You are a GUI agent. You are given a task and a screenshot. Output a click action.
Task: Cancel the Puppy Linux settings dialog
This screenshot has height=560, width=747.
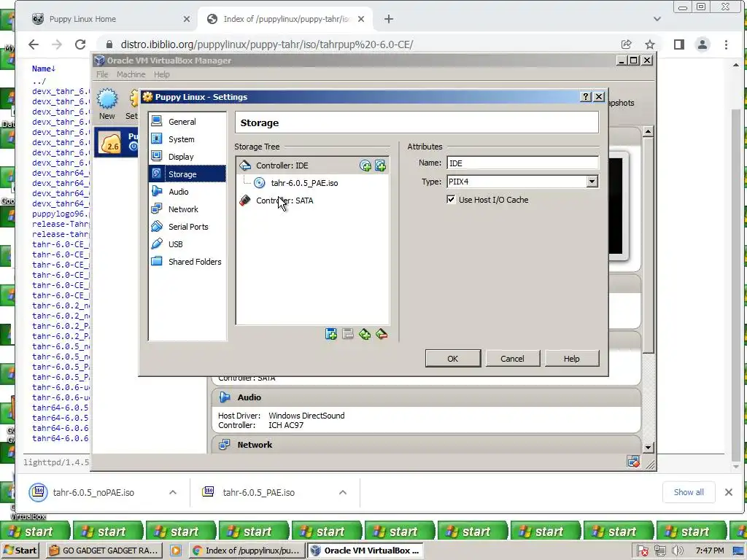512,359
